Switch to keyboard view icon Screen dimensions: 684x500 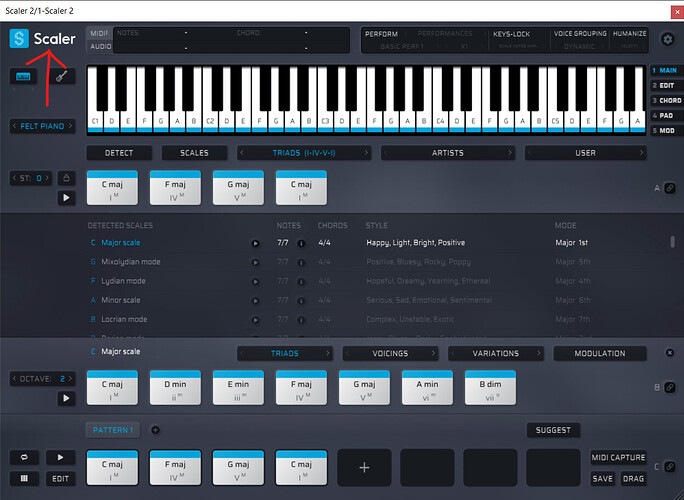(x=23, y=76)
